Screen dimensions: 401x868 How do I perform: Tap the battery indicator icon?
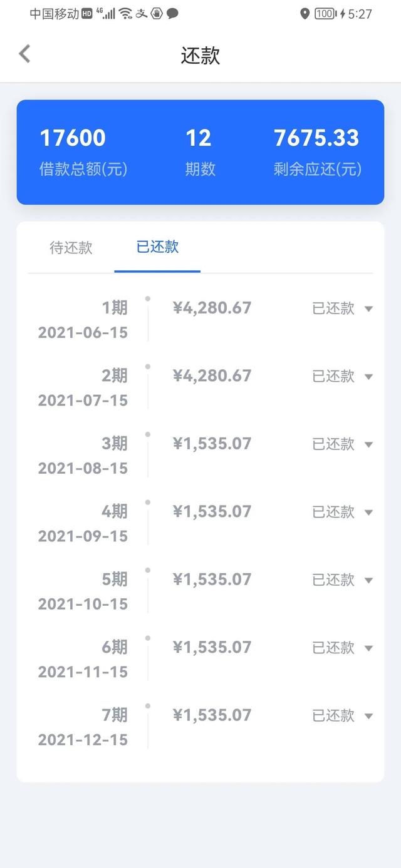[x=324, y=14]
